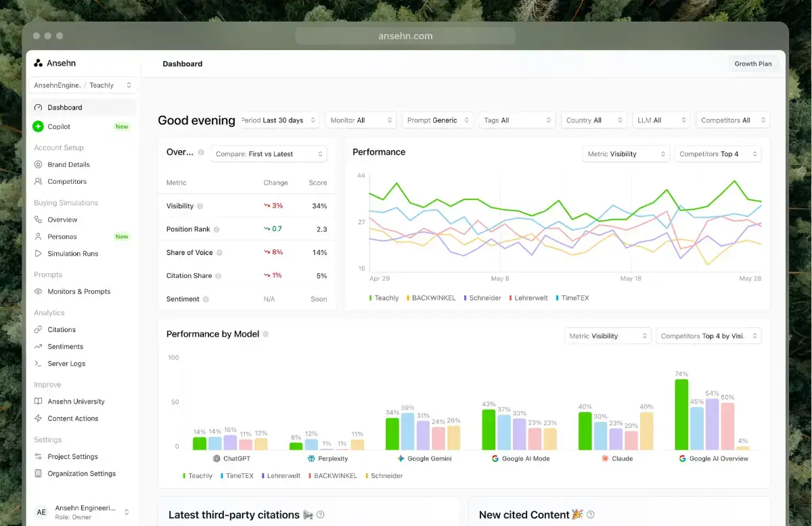Image resolution: width=812 pixels, height=526 pixels.
Task: Open the Monitor All dropdown
Action: tap(361, 120)
